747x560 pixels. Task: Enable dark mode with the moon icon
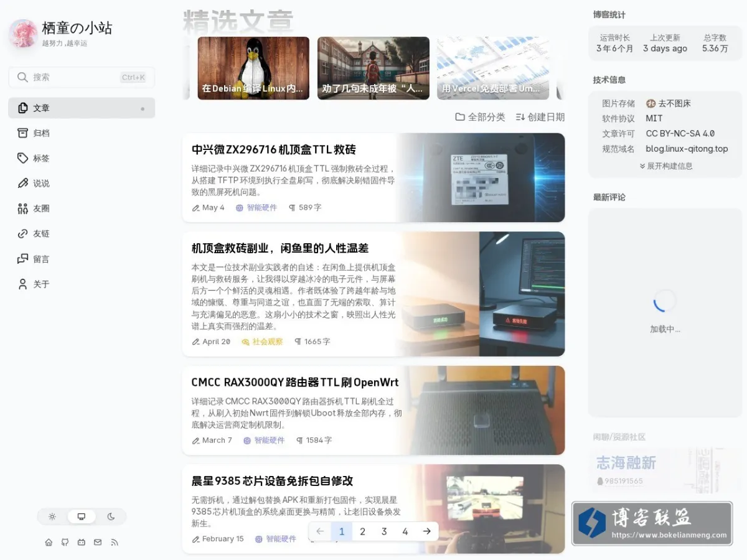[111, 516]
